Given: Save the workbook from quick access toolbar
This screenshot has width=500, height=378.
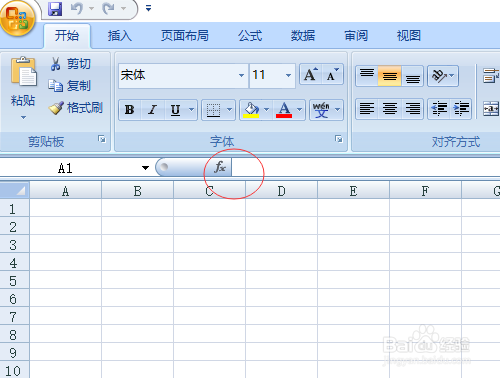Looking at the screenshot, I should coord(55,8).
